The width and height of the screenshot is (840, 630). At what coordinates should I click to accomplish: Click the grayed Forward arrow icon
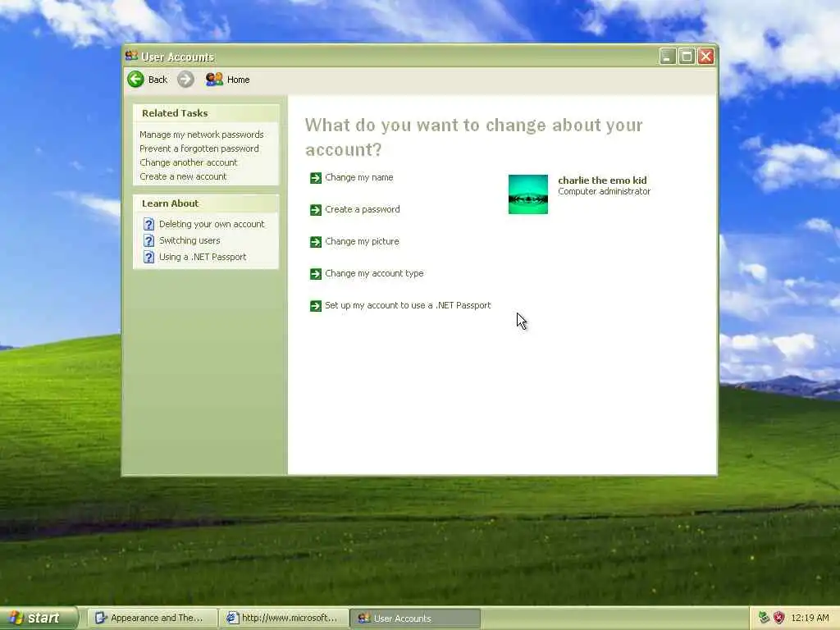[x=186, y=80]
